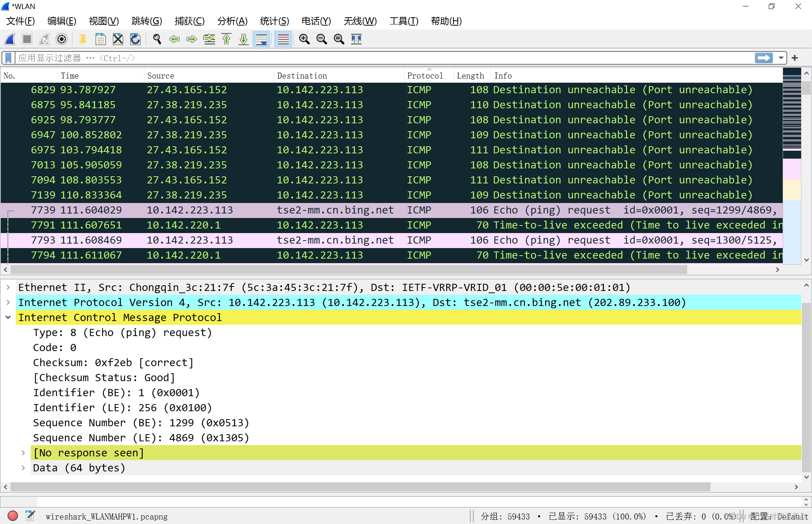
Task: Click the display filter bookmark icon
Action: (x=8, y=58)
